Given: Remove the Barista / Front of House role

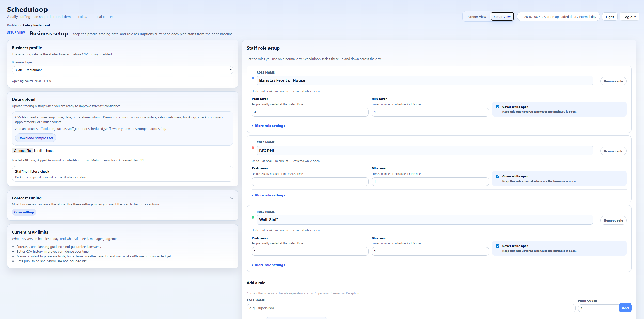Looking at the screenshot, I should 613,81.
